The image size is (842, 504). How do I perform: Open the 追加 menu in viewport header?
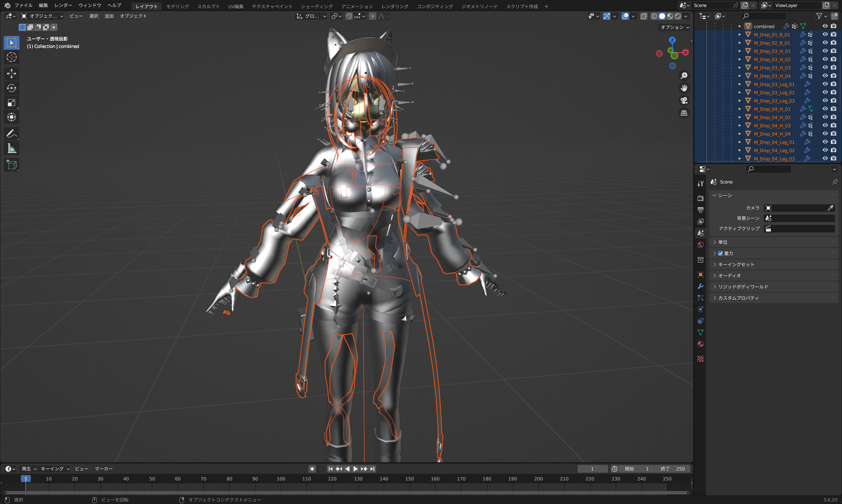point(109,16)
